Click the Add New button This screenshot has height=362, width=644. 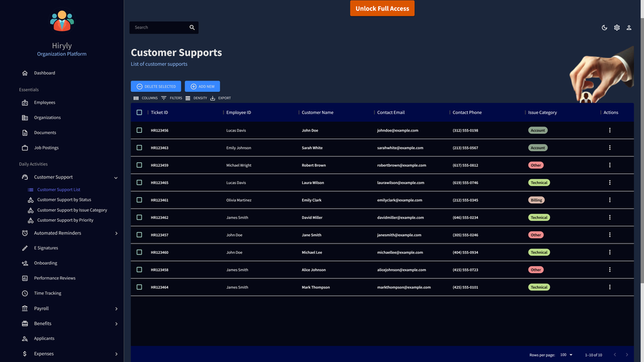pos(202,86)
